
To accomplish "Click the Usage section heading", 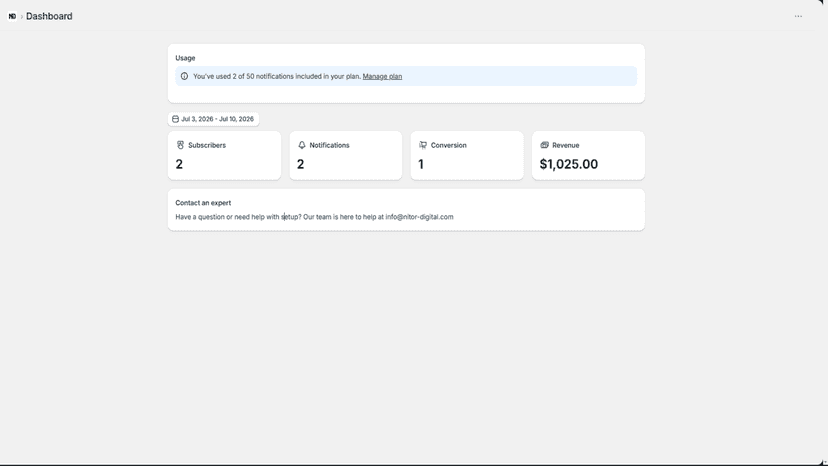I will (x=185, y=58).
